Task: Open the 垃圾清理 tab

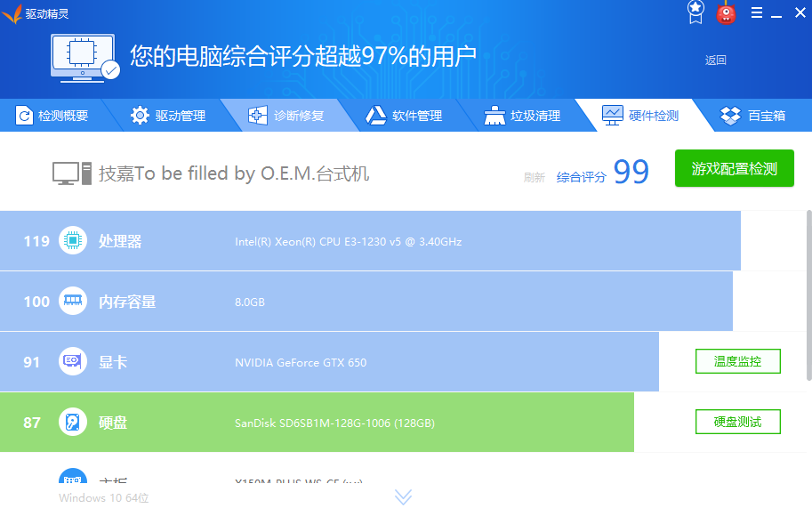Action: (x=523, y=116)
